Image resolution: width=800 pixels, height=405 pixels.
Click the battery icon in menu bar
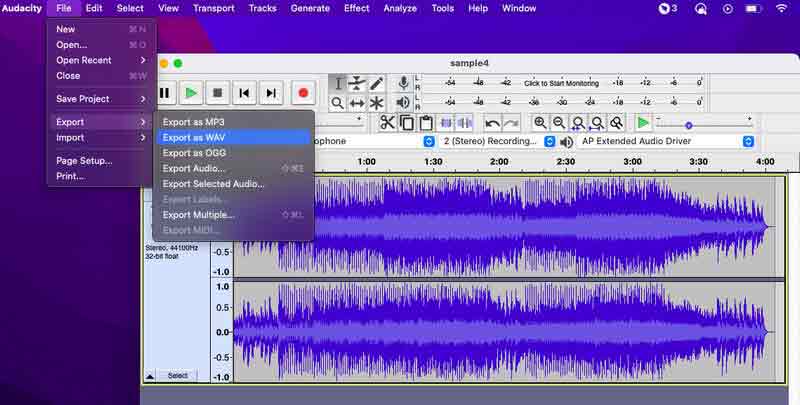coord(754,8)
